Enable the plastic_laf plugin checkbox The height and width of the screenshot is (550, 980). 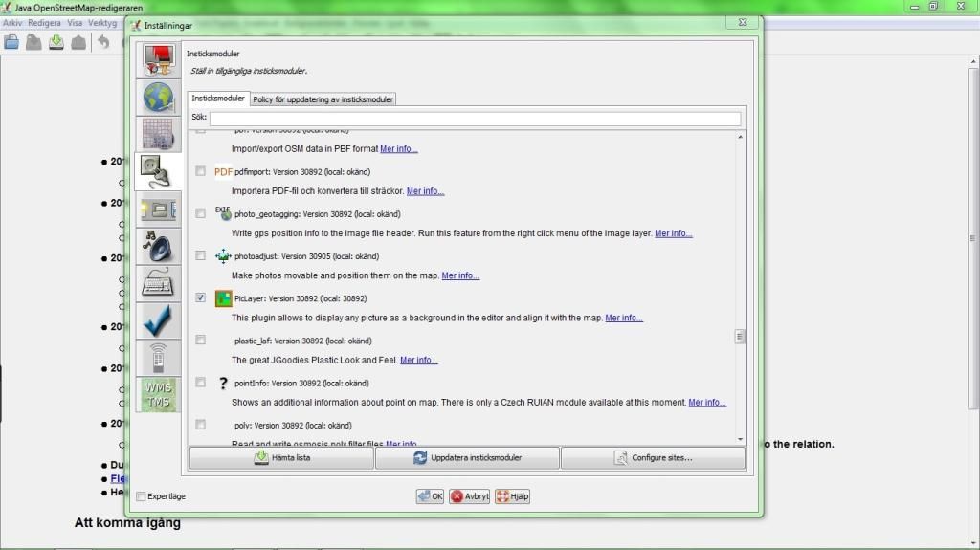(200, 340)
